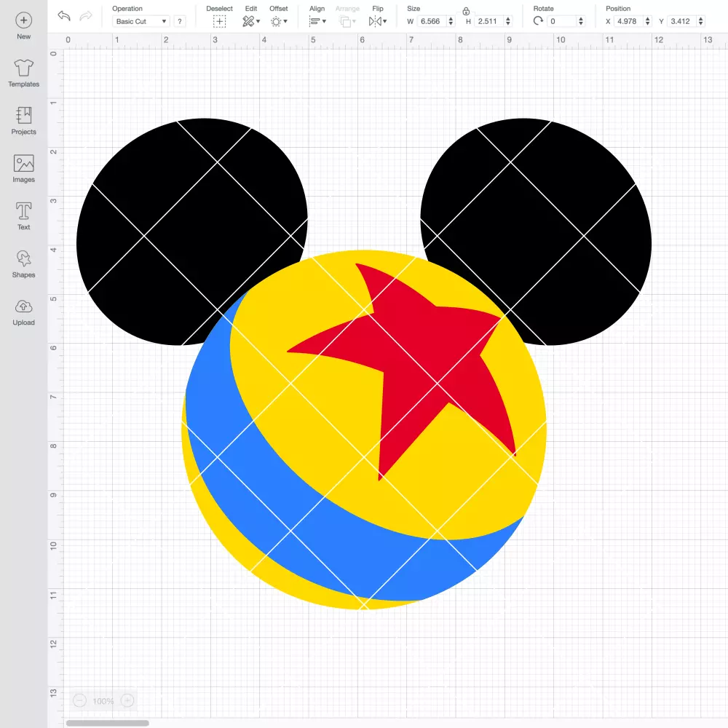
Task: Open the Edit dropdown menu
Action: coord(251,21)
